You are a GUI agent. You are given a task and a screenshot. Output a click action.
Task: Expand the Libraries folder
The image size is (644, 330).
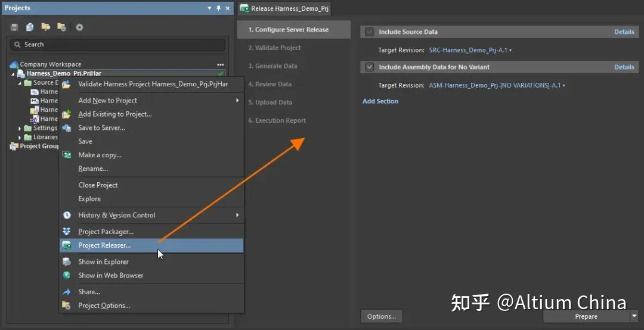[20, 138]
